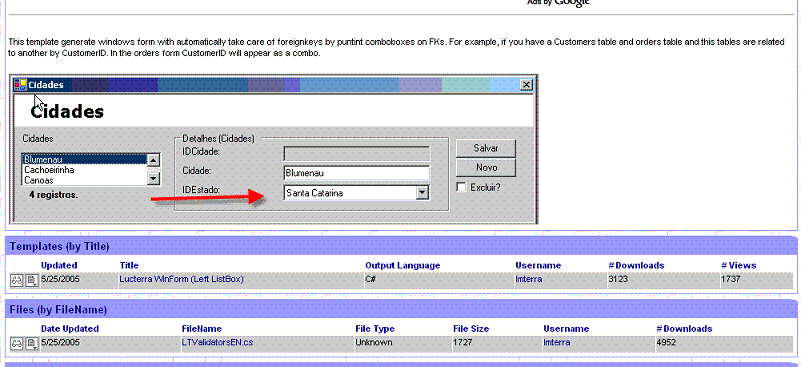Click the Ads by Google label
The height and width of the screenshot is (367, 801).
point(558,3)
